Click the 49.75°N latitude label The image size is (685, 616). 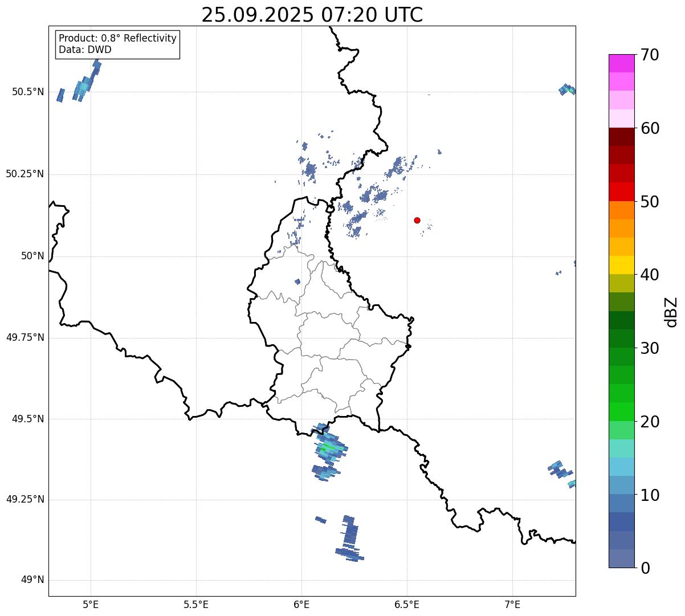pos(25,337)
